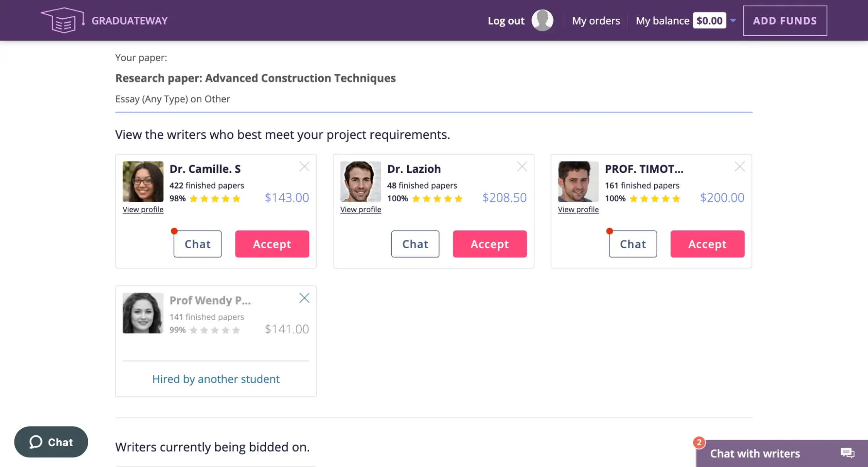The width and height of the screenshot is (868, 467).
Task: Click Dr. Lazioh's profile photo
Action: (x=360, y=182)
